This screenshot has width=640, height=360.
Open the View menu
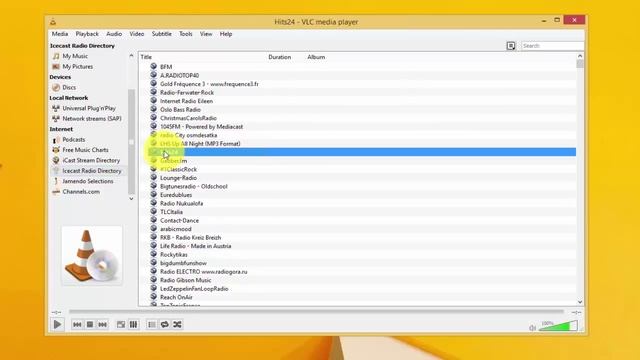(x=206, y=34)
